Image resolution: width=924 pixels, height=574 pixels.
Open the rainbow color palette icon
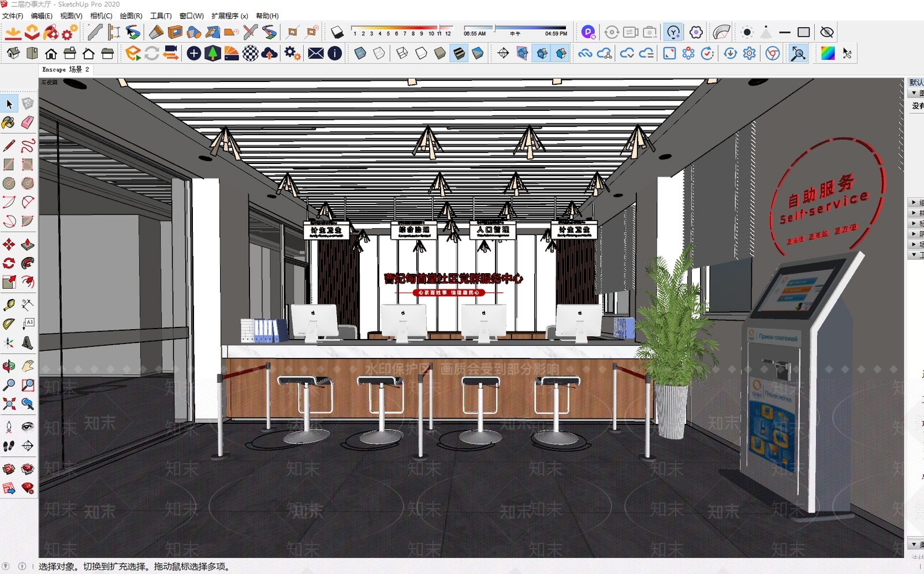(x=828, y=54)
